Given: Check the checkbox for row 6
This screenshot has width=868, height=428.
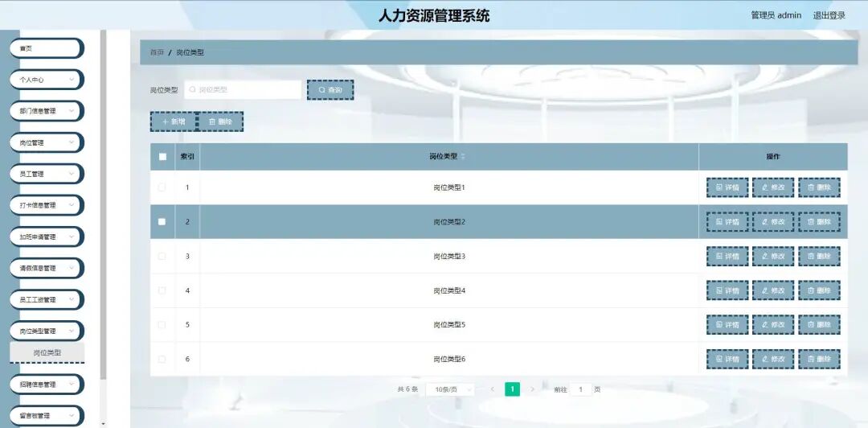Looking at the screenshot, I should pos(162,360).
